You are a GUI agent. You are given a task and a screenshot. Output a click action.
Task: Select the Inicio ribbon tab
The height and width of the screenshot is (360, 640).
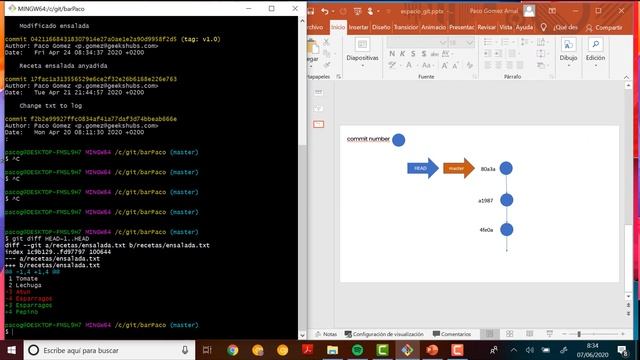click(x=338, y=27)
